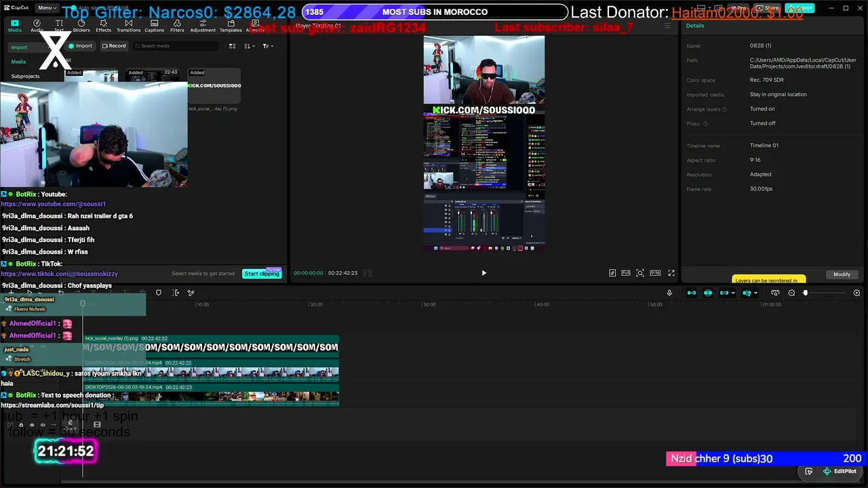Screen dimensions: 868x488
Task: Open the Adjustment tab
Action: click(x=203, y=26)
